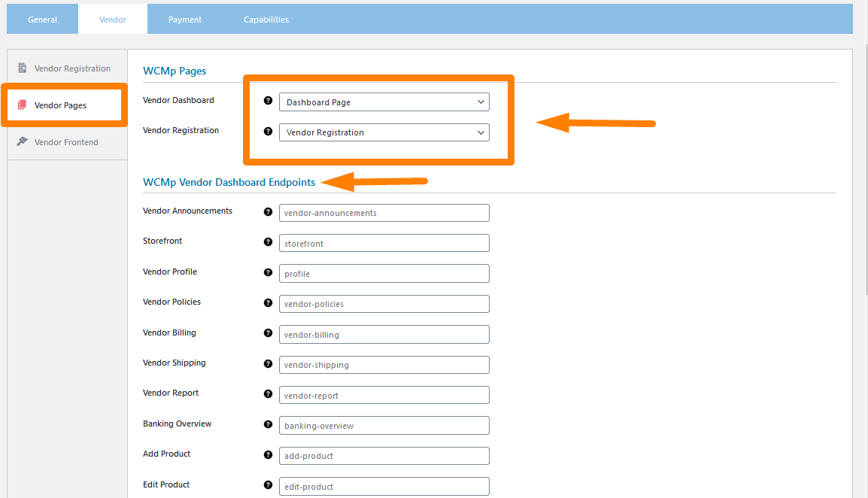This screenshot has height=498, width=868.
Task: Click the WCMp Pages section heading
Action: click(175, 71)
